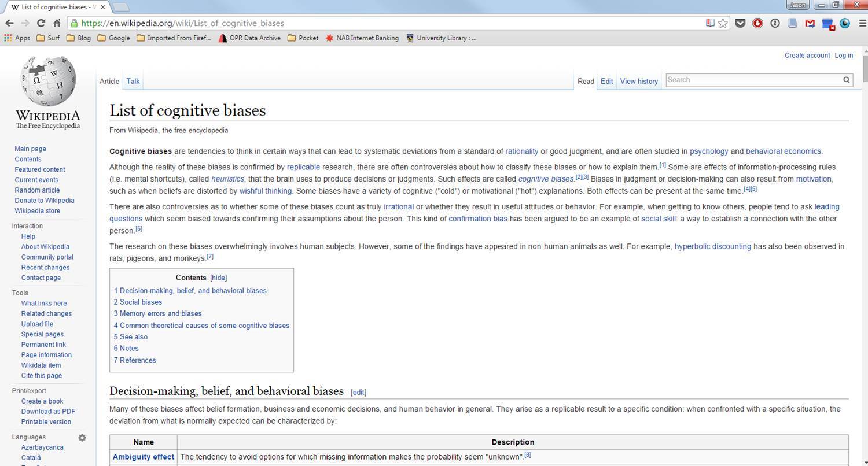Screen dimensions: 868x466
Task: Open the Pocket extension icon
Action: (x=740, y=23)
